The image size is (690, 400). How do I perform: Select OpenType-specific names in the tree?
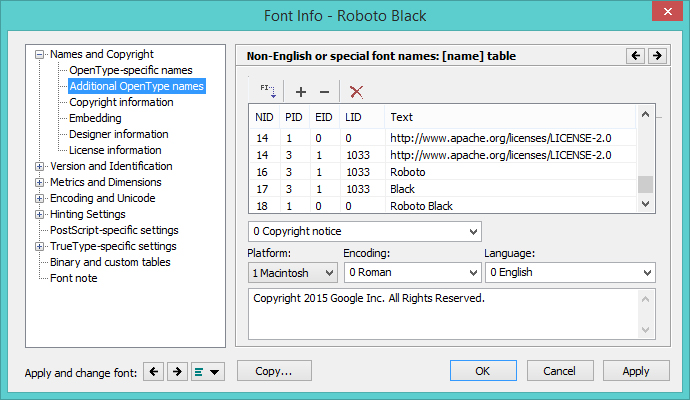click(x=131, y=70)
